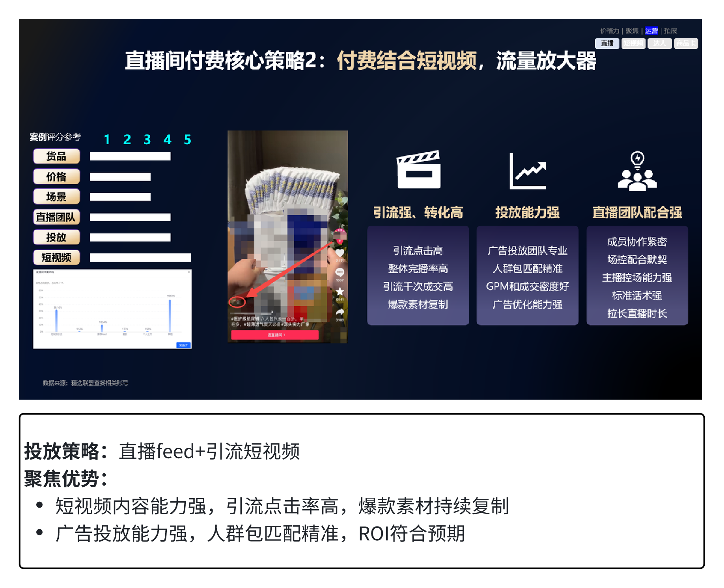Image resolution: width=724 pixels, height=588 pixels.
Task: Close the 直播间流量结构 chart dialog
Action: coord(189,272)
